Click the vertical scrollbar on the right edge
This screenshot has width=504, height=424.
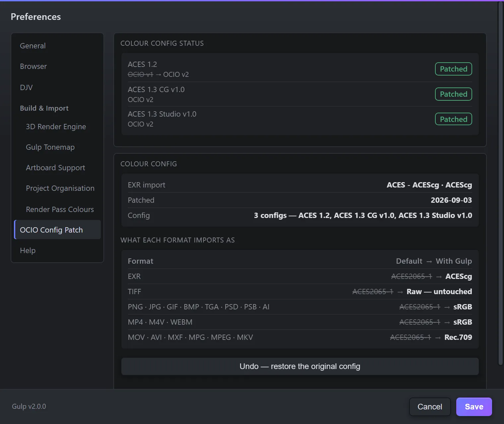[x=501, y=183]
